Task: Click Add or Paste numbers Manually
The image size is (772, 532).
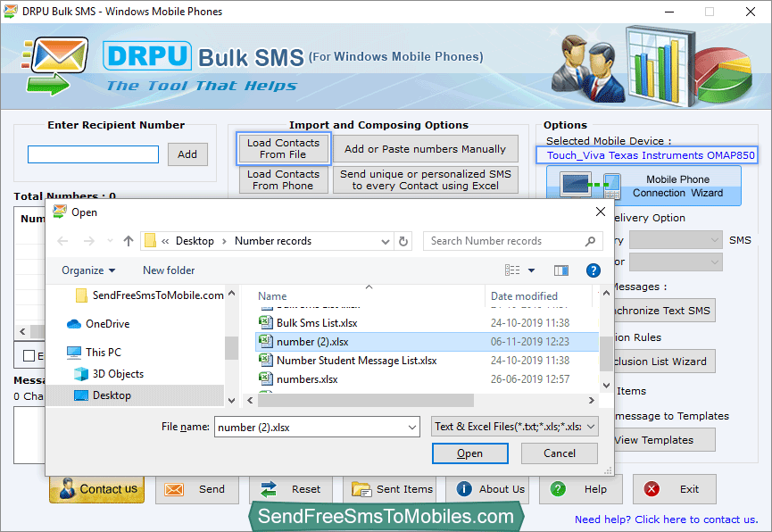Action: point(426,149)
